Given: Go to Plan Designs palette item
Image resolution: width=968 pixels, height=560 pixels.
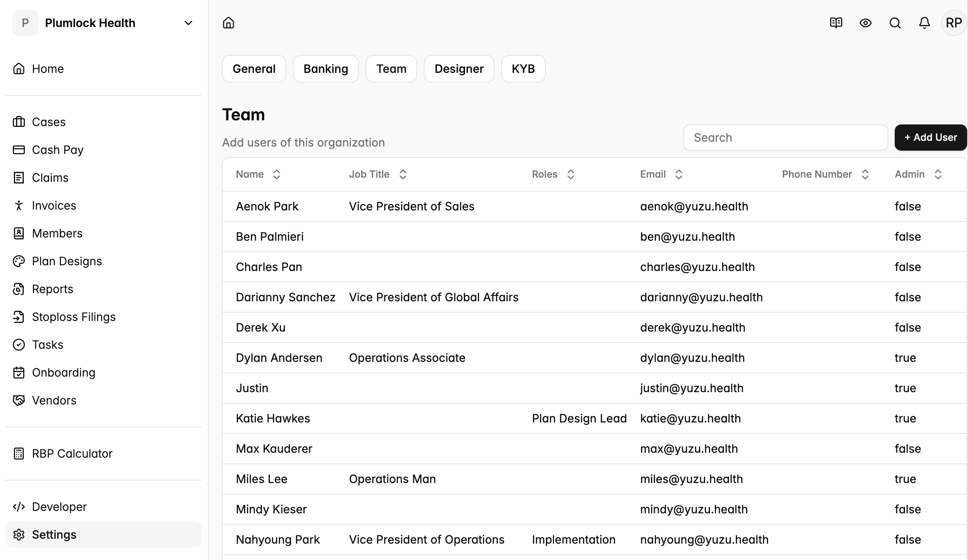Looking at the screenshot, I should tap(67, 261).
